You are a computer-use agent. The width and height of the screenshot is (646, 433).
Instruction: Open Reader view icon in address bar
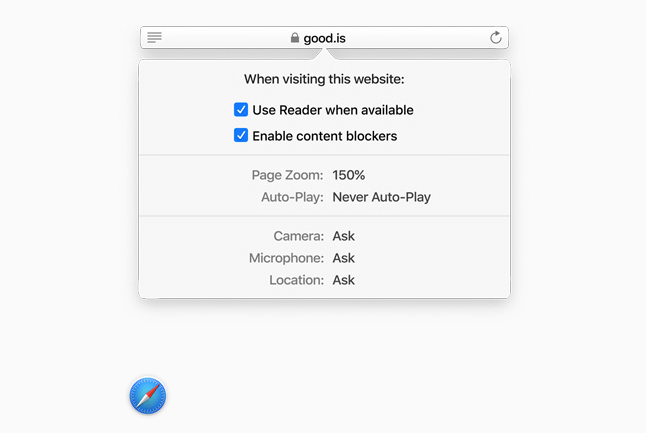(154, 37)
